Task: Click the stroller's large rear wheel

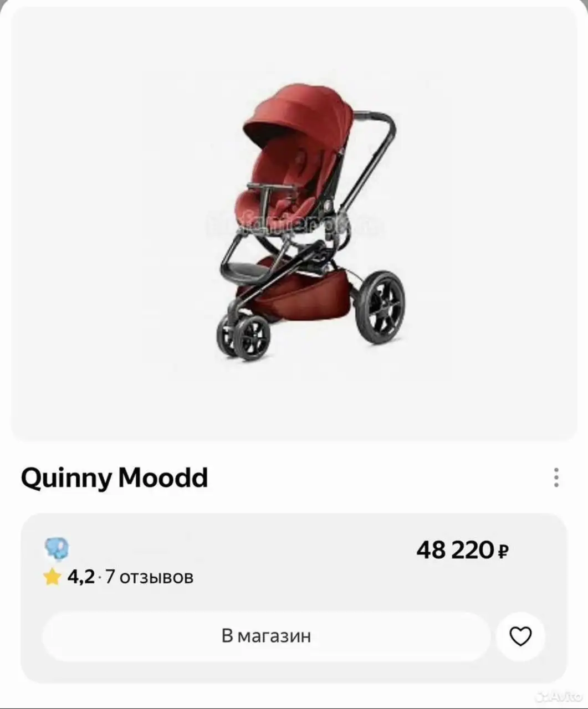Action: click(381, 307)
